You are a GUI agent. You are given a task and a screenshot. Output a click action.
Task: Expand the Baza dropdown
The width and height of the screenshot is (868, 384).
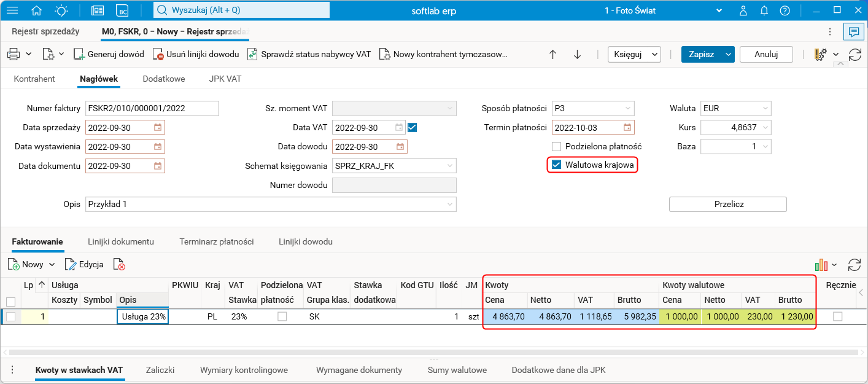pos(765,147)
